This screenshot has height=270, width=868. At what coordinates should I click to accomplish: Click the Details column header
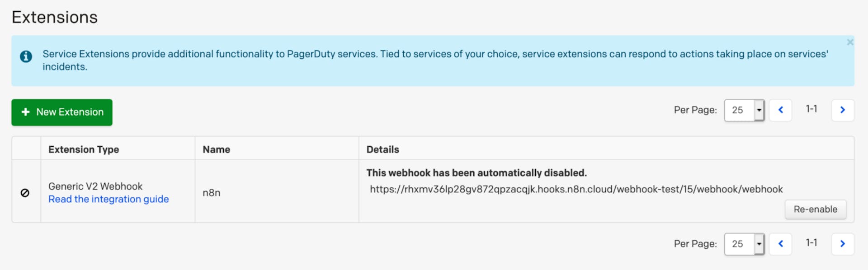382,149
